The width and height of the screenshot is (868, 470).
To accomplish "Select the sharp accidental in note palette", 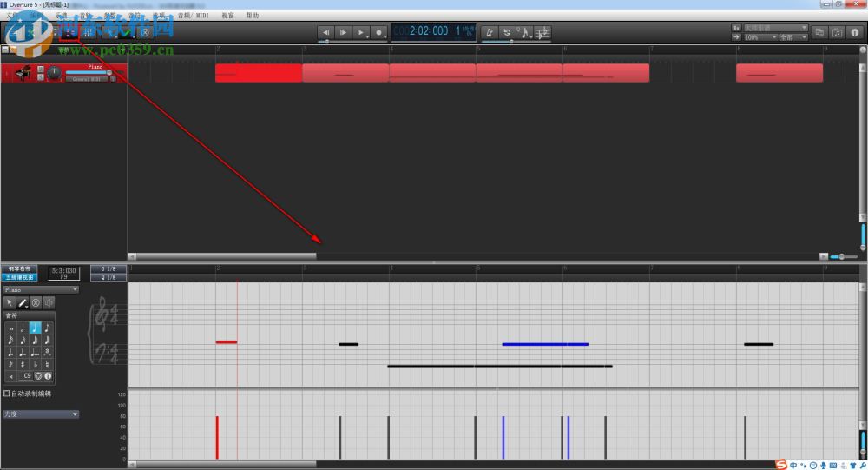I will click(23, 365).
